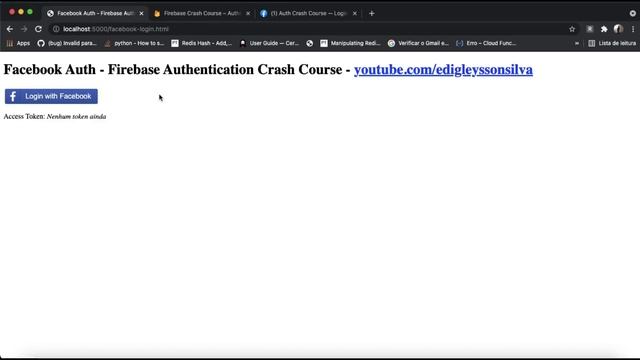Click the site info icon in address bar
The width and height of the screenshot is (640, 360).
pos(56,29)
